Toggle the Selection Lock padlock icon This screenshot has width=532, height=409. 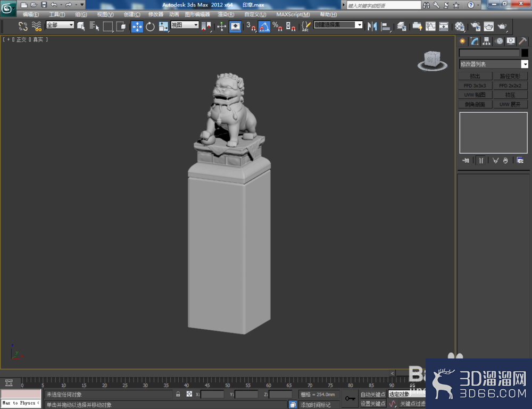[178, 394]
